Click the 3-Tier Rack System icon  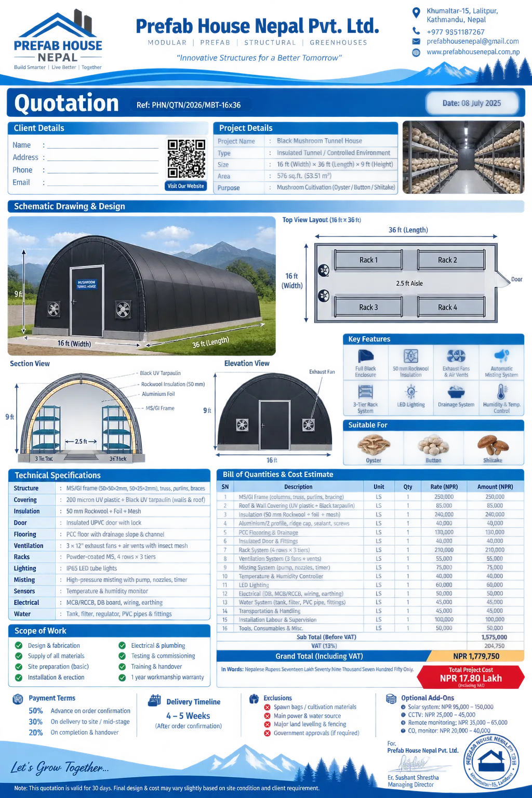pos(365,392)
